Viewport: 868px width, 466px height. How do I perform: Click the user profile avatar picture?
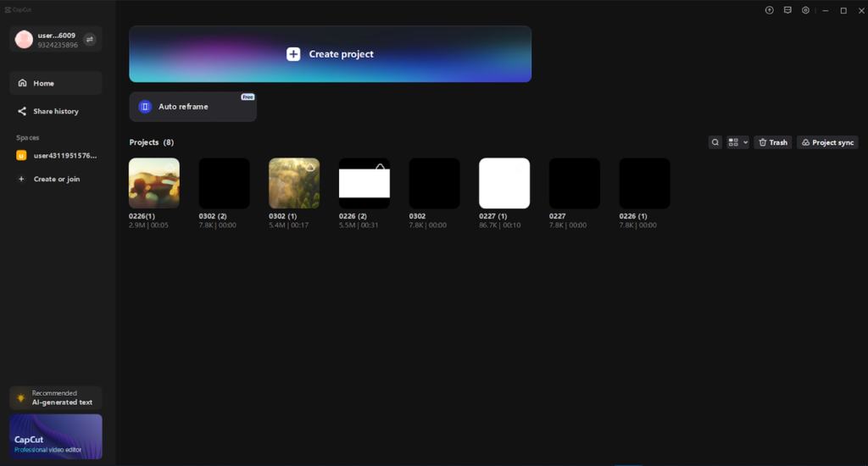tap(25, 40)
